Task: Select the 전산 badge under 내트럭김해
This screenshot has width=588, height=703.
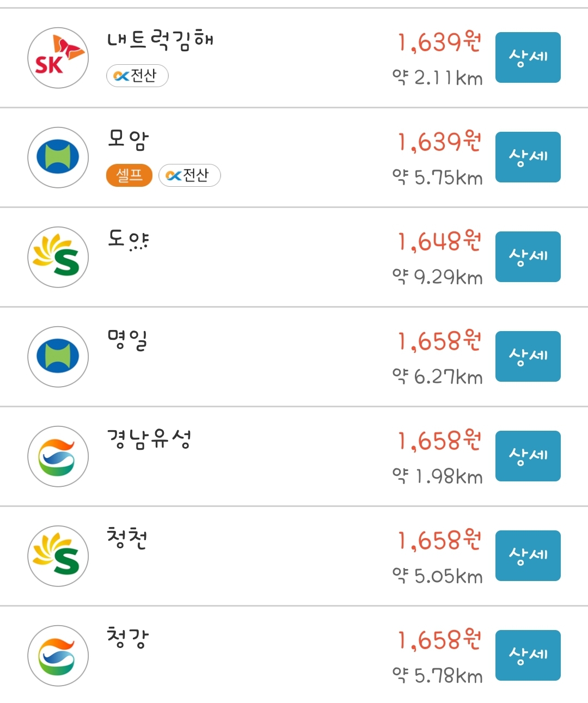Action: [137, 76]
